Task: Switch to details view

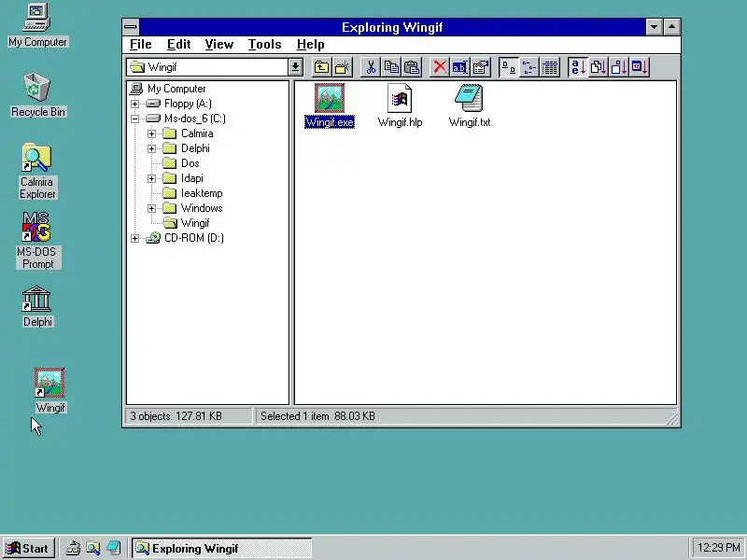Action: pyautogui.click(x=550, y=67)
